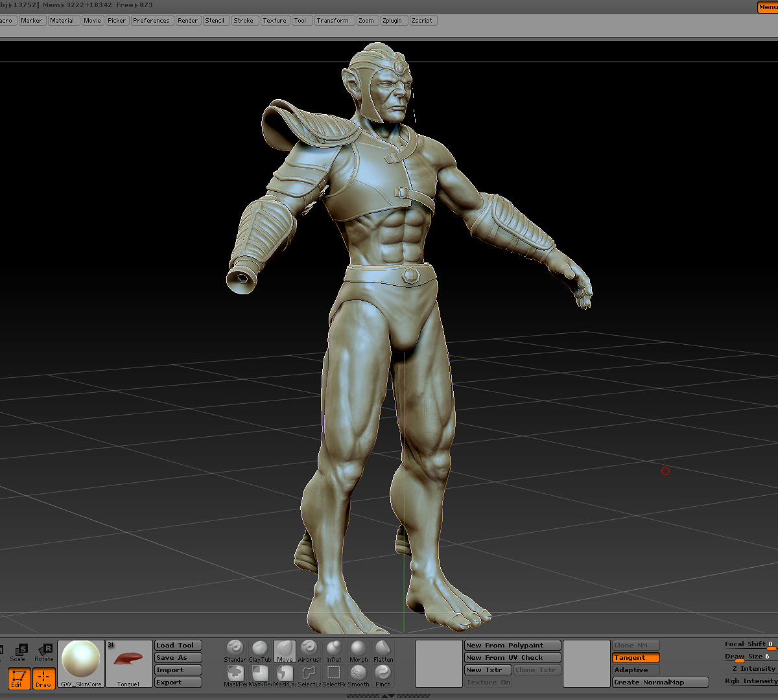Select the Move brush
This screenshot has height=700, width=778.
[x=285, y=651]
